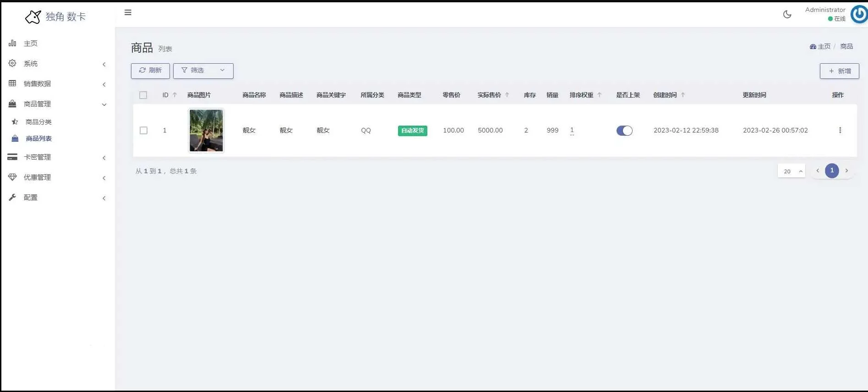Click the 999 sales count cell

click(x=552, y=130)
